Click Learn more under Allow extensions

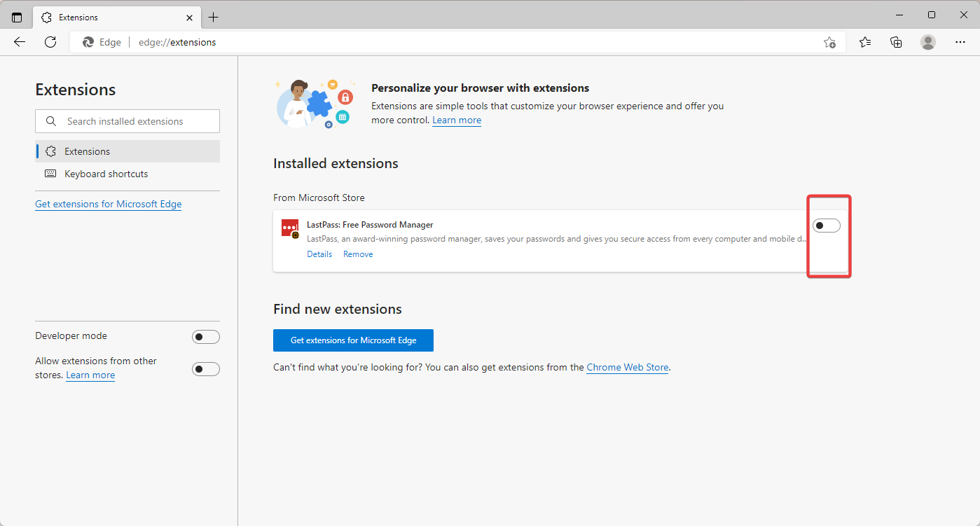pyautogui.click(x=90, y=375)
